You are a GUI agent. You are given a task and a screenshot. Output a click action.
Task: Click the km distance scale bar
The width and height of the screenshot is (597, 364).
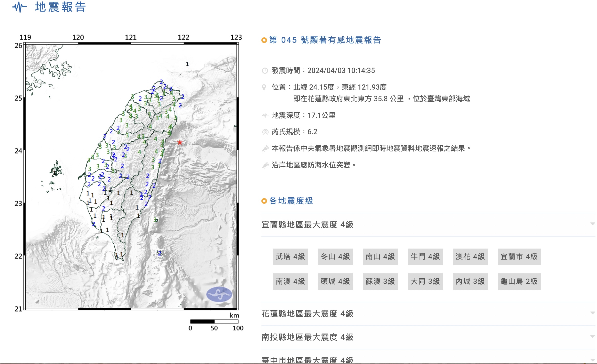(x=214, y=322)
